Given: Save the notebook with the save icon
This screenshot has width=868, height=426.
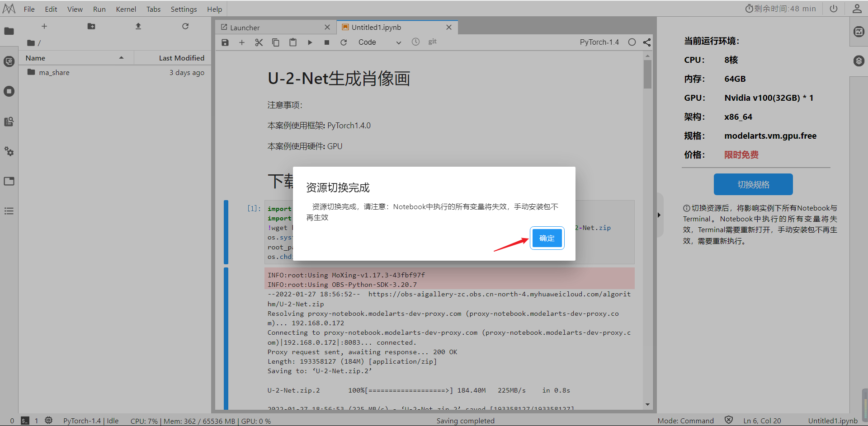Looking at the screenshot, I should [x=225, y=42].
